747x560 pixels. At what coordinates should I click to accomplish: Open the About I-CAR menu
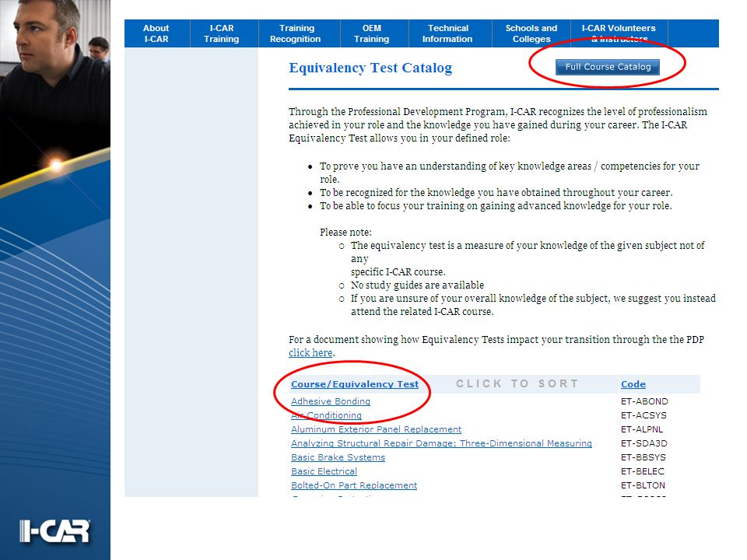point(156,33)
